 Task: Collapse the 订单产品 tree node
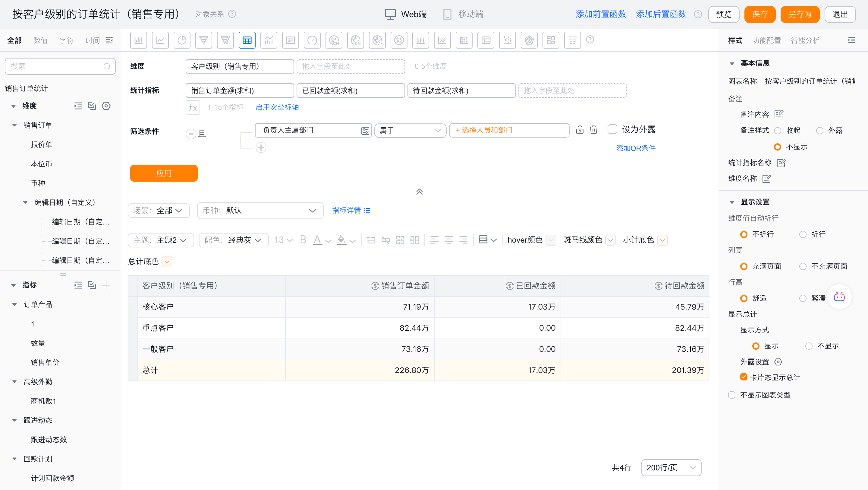[14, 304]
